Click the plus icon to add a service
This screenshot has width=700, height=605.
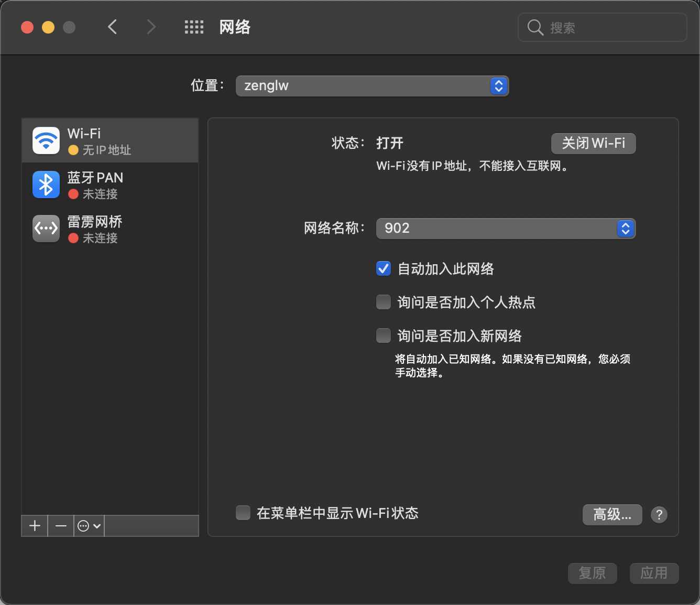(35, 526)
